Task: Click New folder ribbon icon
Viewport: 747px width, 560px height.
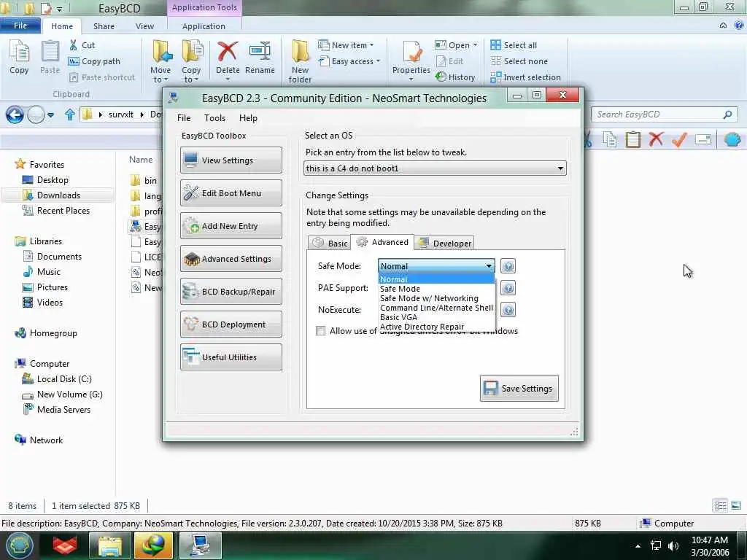Action: pyautogui.click(x=300, y=61)
